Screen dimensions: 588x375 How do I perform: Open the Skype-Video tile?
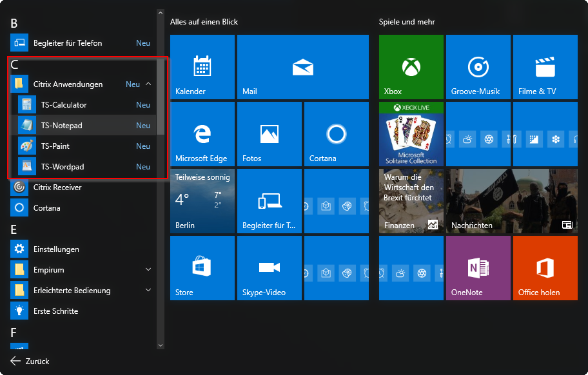pos(269,268)
